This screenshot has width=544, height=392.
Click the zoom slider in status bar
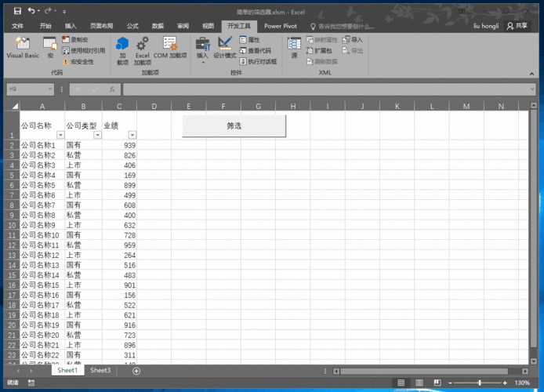tap(478, 383)
